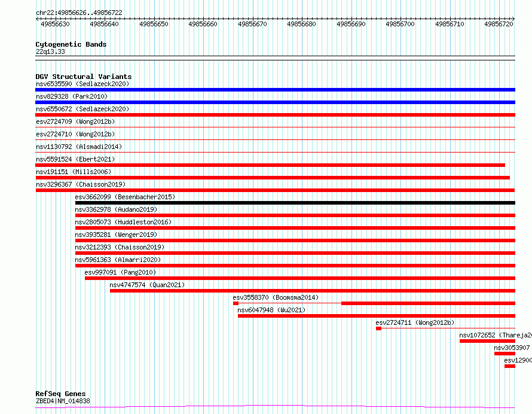
Task: Select the black bar of esv3662099
Action: [x=295, y=203]
